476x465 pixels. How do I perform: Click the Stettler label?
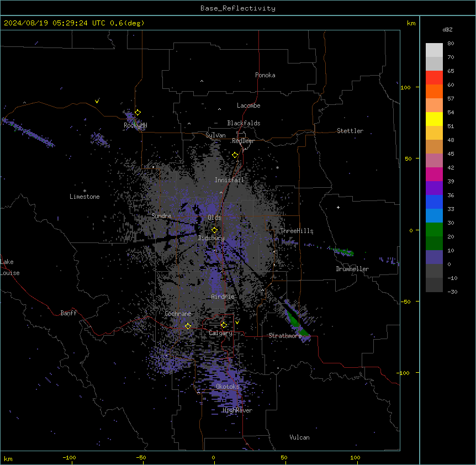(350, 131)
